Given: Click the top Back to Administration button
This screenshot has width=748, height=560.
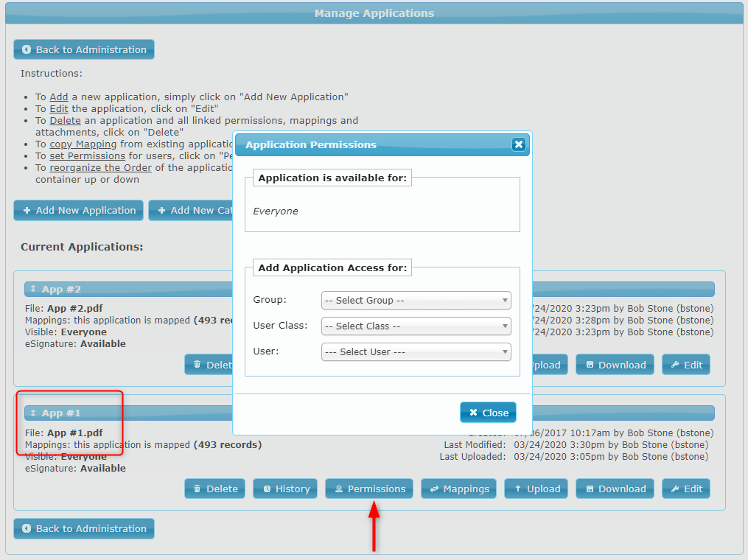Looking at the screenshot, I should (83, 49).
